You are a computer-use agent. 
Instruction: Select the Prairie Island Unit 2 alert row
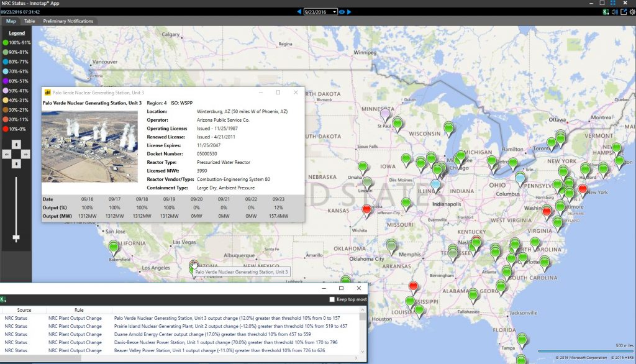click(x=181, y=326)
